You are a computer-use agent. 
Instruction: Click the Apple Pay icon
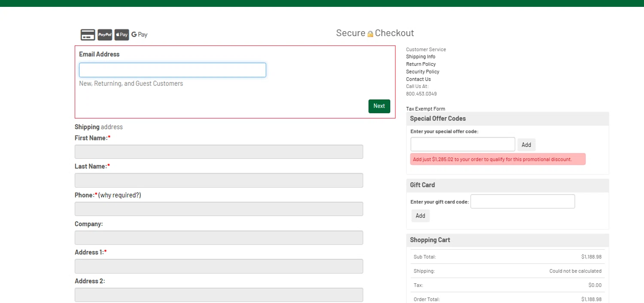coord(122,35)
